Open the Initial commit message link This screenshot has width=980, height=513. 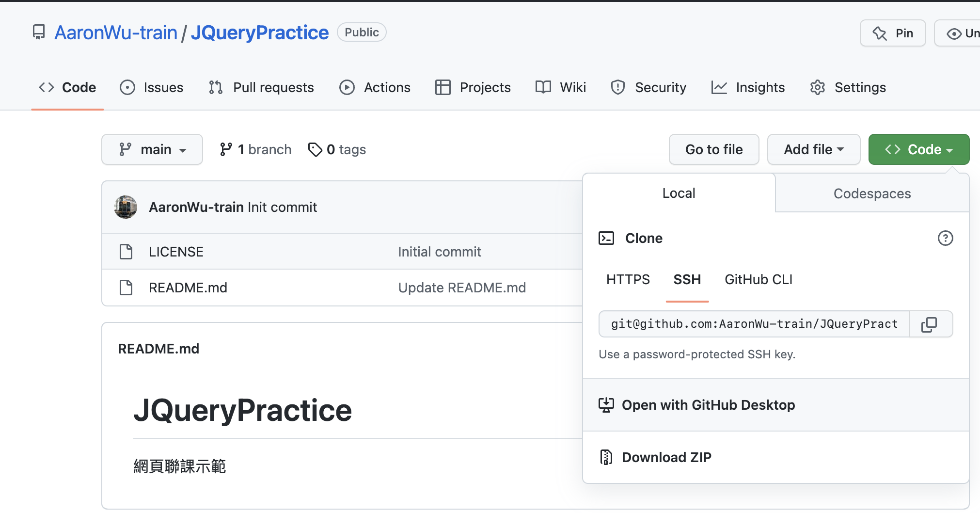pos(440,252)
